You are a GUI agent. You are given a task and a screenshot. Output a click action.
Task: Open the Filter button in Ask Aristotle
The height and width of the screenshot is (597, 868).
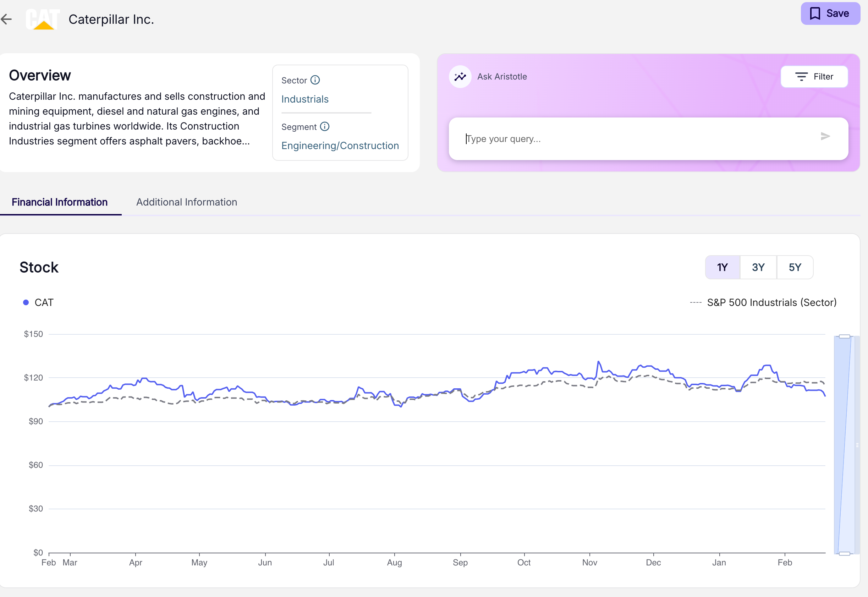[814, 77]
